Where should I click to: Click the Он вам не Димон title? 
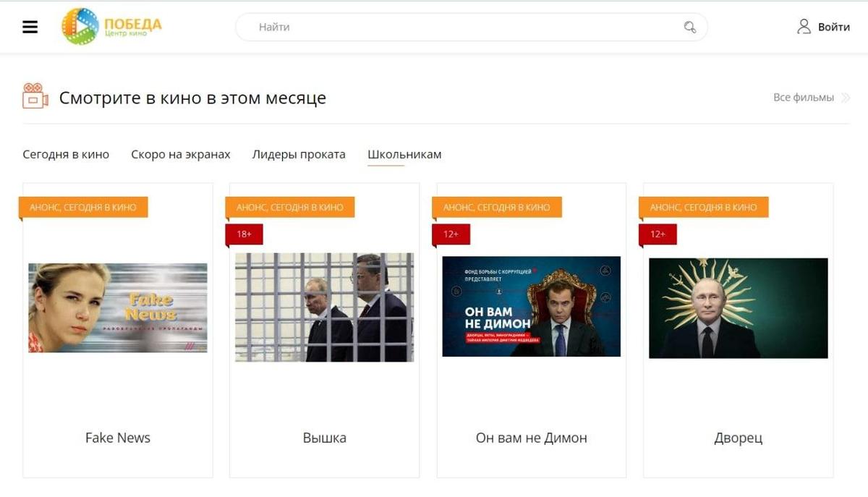(x=532, y=438)
